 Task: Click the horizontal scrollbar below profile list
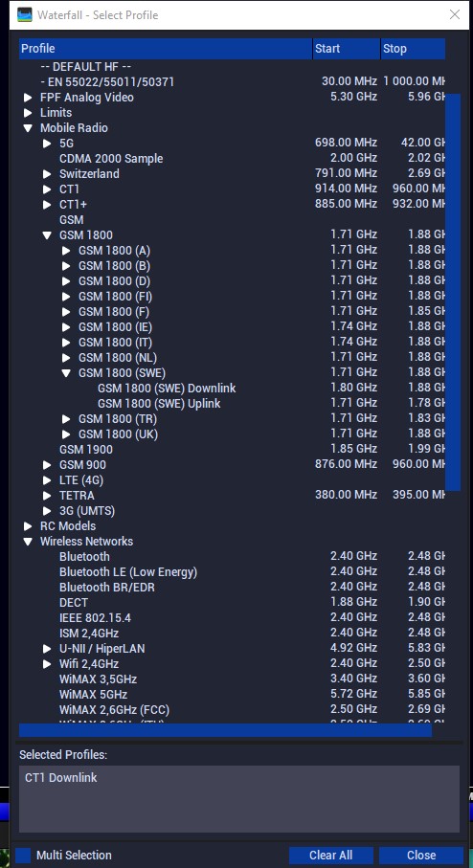(225, 730)
